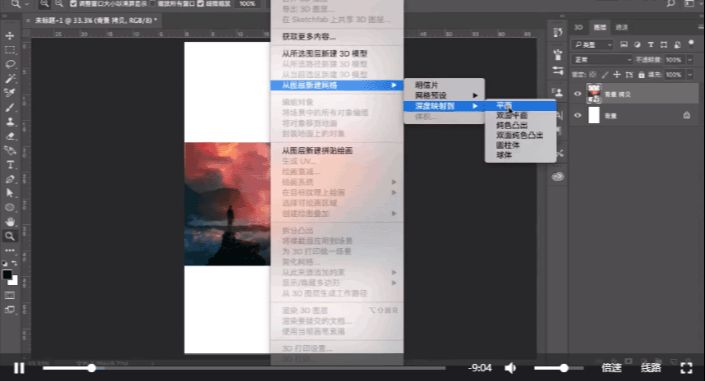This screenshot has width=705, height=381.
Task: Expand the 网格预设 submenu
Action: [x=444, y=95]
